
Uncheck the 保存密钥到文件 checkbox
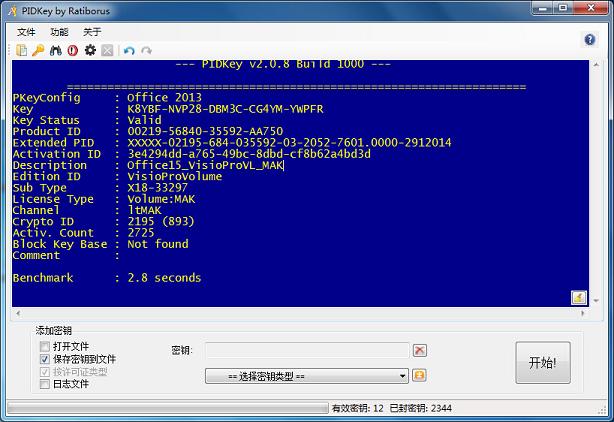coord(45,359)
